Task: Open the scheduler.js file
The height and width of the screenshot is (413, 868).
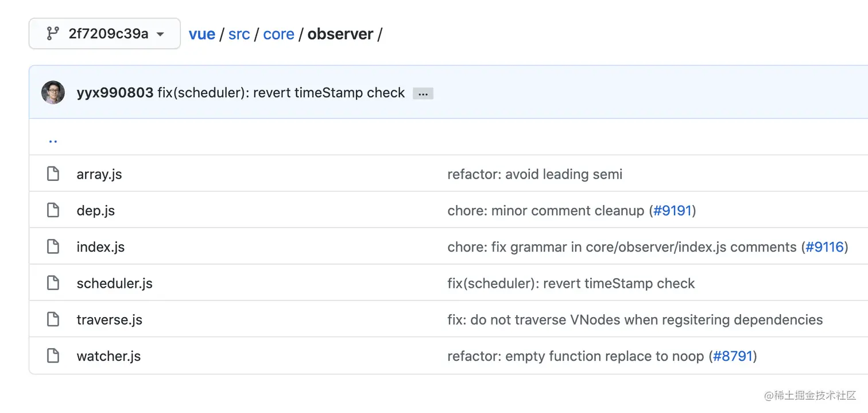Action: tap(114, 283)
